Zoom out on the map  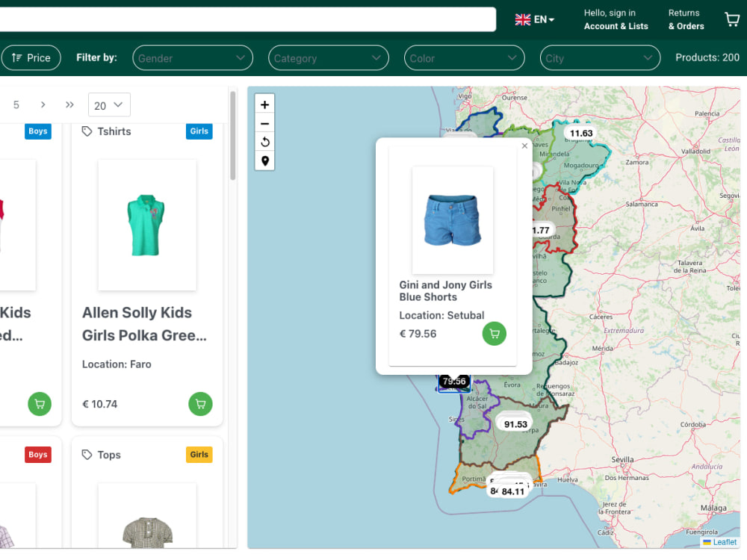click(265, 123)
